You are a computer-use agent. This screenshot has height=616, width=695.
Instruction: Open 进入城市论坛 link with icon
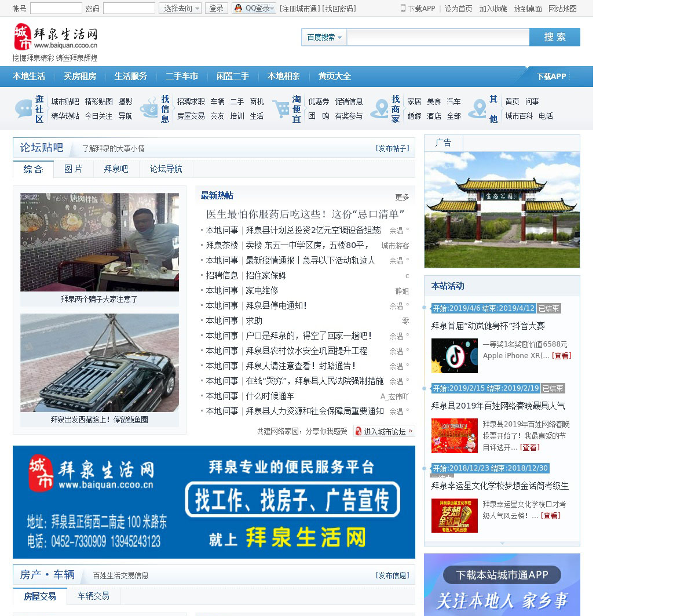pyautogui.click(x=384, y=431)
